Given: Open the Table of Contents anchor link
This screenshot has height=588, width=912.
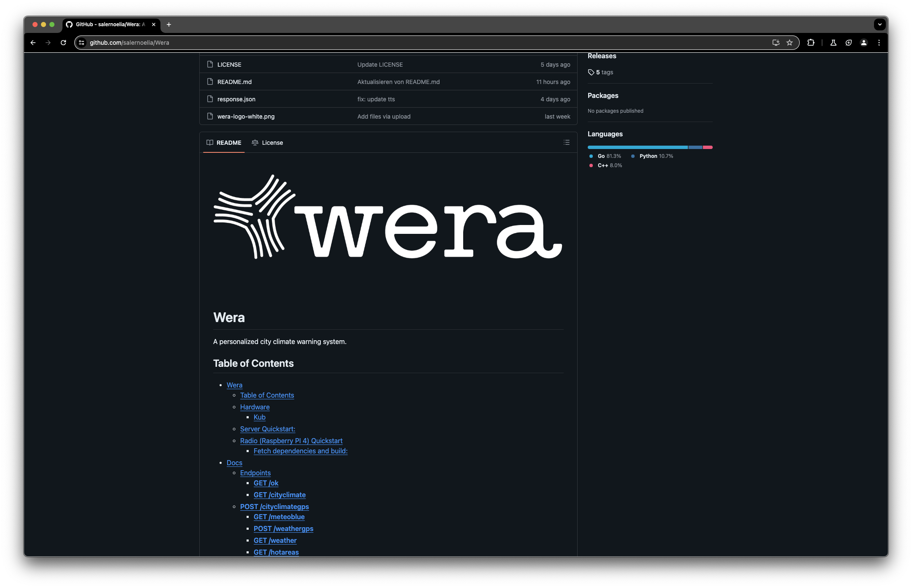Looking at the screenshot, I should pyautogui.click(x=267, y=395).
